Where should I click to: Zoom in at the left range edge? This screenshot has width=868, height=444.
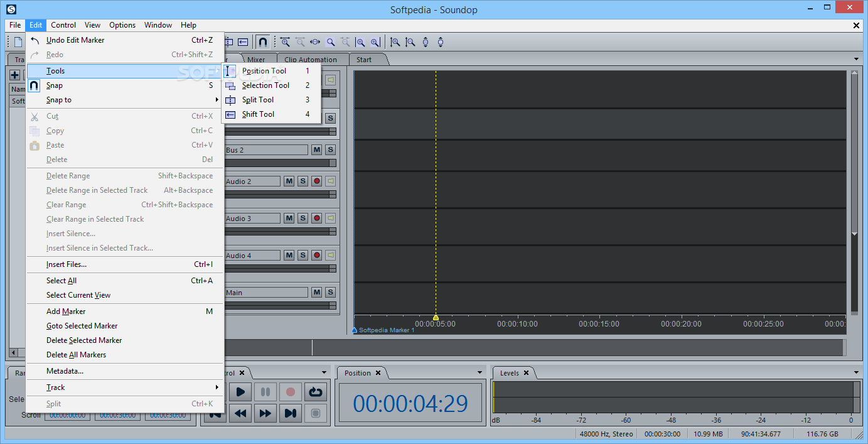pyautogui.click(x=360, y=42)
